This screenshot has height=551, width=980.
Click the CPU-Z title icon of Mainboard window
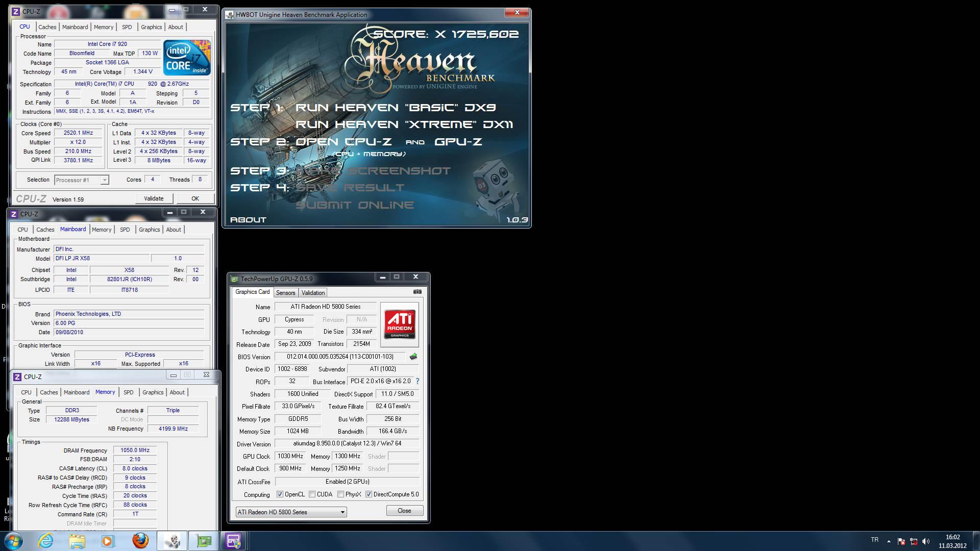(x=14, y=214)
